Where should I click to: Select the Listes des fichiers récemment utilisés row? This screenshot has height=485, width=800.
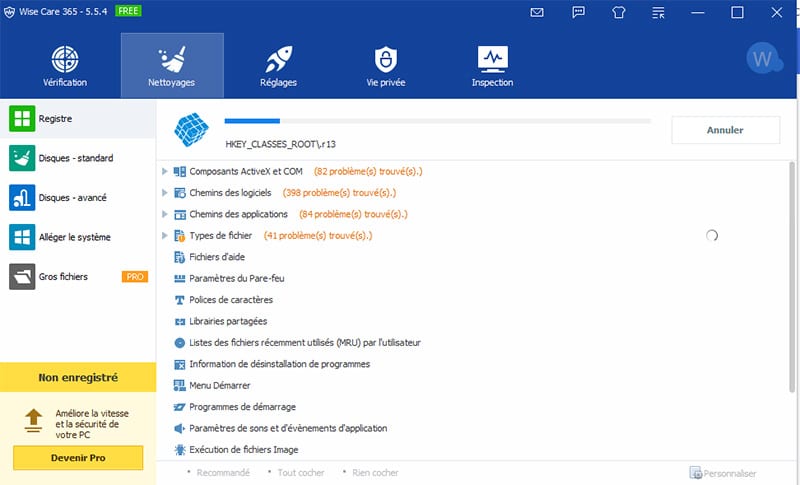point(473,343)
